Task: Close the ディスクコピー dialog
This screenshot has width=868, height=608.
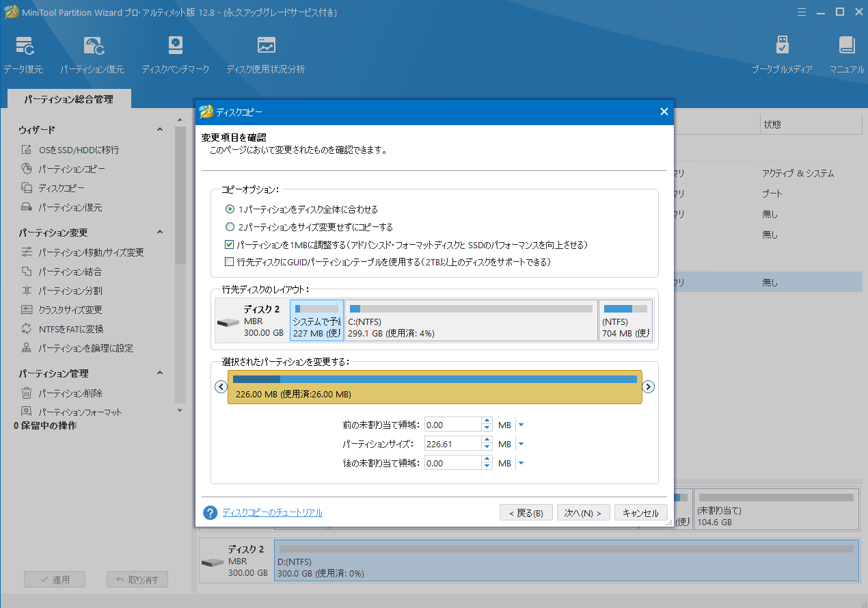Action: pos(664,112)
